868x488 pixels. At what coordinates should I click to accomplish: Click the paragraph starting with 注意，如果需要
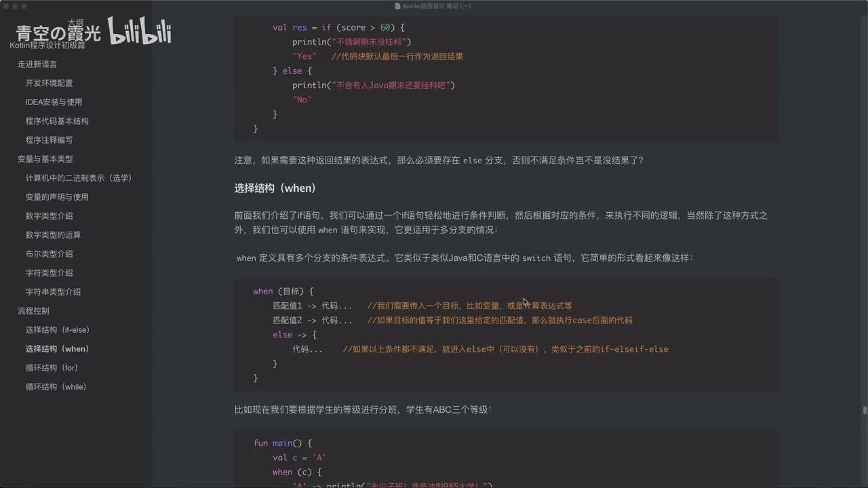(439, 161)
